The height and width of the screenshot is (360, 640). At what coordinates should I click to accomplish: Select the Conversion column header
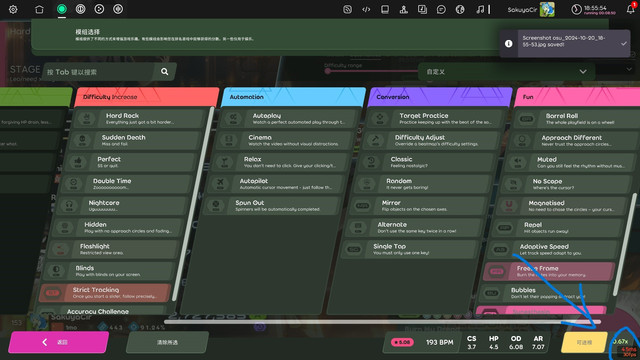[440, 97]
